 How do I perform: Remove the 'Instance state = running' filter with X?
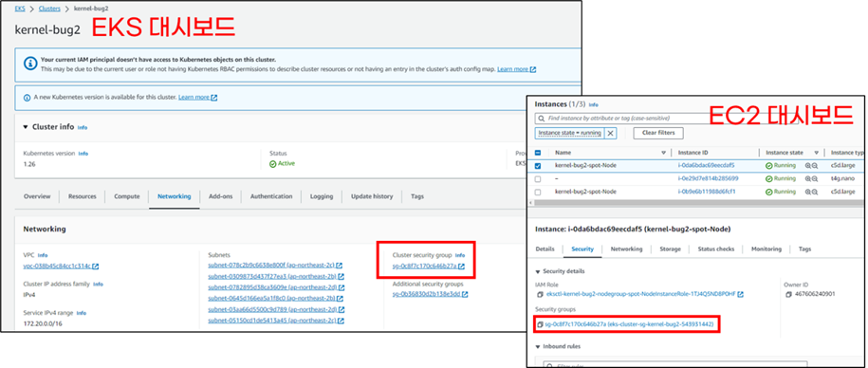pyautogui.click(x=610, y=134)
